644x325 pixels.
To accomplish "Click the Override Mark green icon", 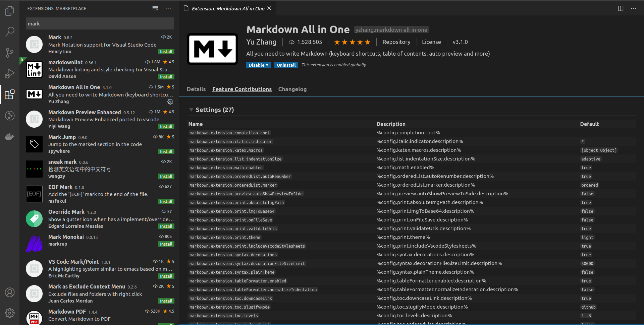I will pyautogui.click(x=34, y=219).
